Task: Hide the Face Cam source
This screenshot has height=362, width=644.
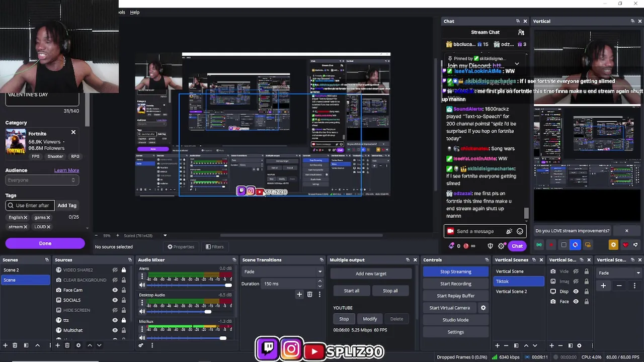Action: (x=115, y=290)
